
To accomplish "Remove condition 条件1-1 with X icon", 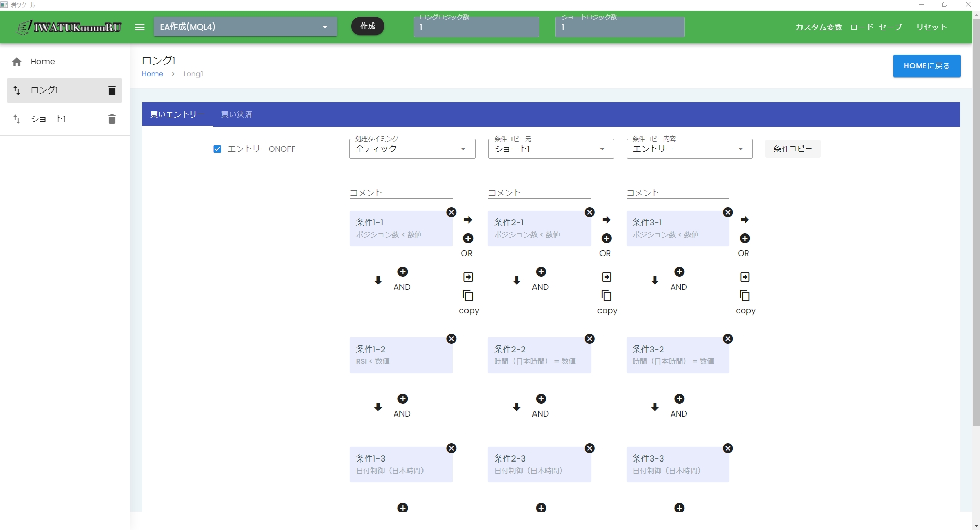I will (x=451, y=212).
